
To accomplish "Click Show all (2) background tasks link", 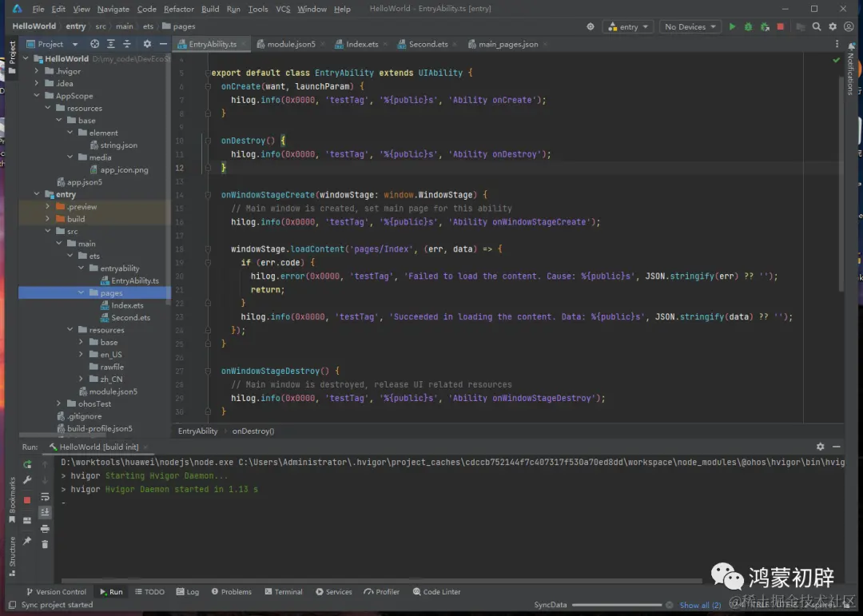I will (700, 605).
